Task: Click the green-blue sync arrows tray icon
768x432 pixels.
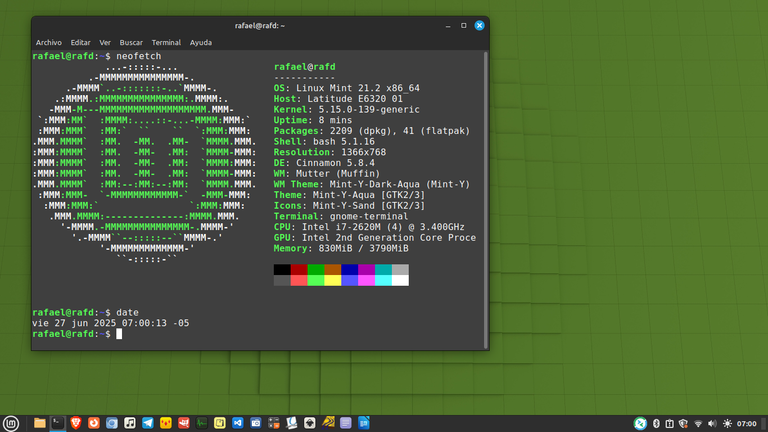Action: (x=640, y=423)
